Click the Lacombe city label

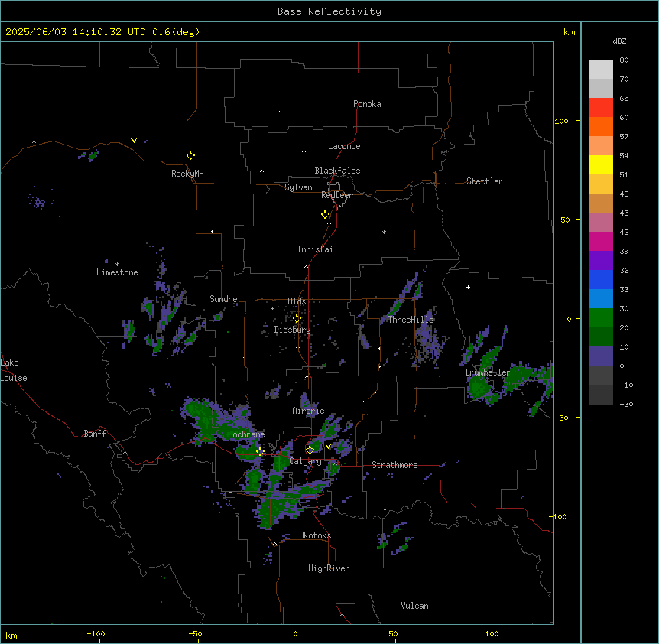[344, 146]
